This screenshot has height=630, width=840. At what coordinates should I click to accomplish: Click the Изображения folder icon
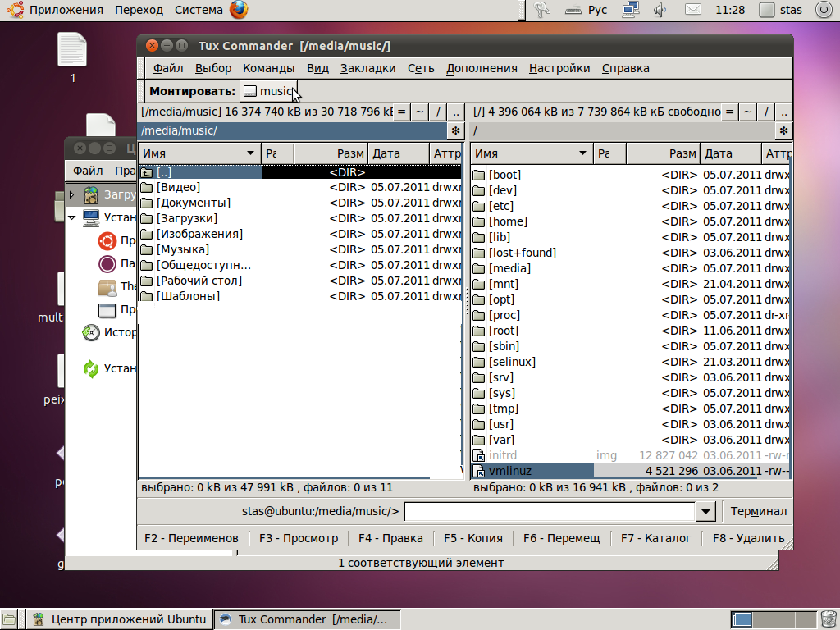click(146, 234)
